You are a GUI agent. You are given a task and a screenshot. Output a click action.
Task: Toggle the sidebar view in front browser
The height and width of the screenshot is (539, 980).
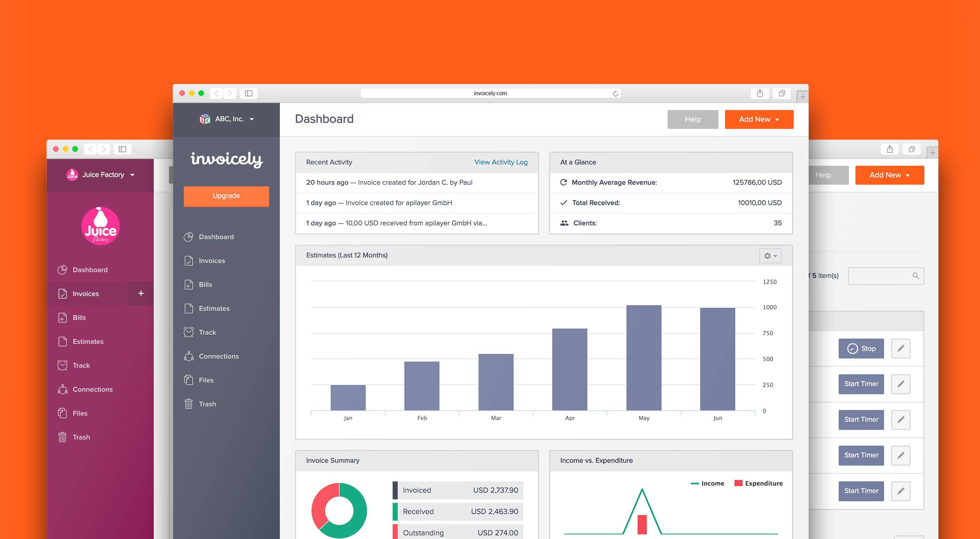pos(249,93)
